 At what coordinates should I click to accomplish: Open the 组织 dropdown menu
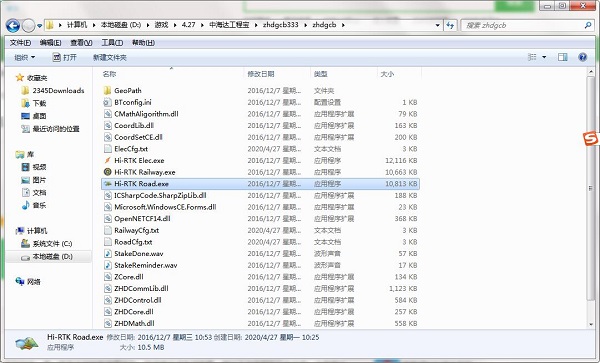pyautogui.click(x=24, y=57)
